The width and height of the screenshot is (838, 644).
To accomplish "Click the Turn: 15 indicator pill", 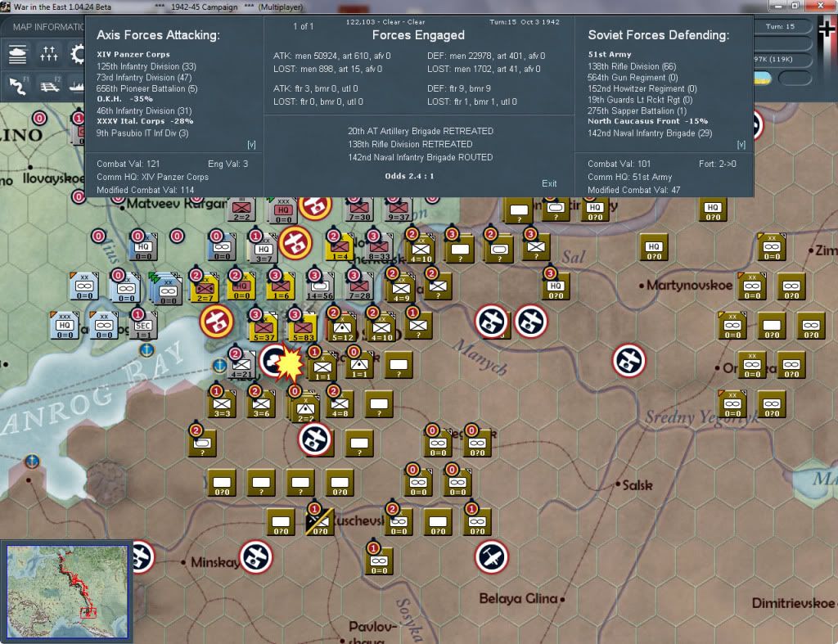I will (780, 27).
